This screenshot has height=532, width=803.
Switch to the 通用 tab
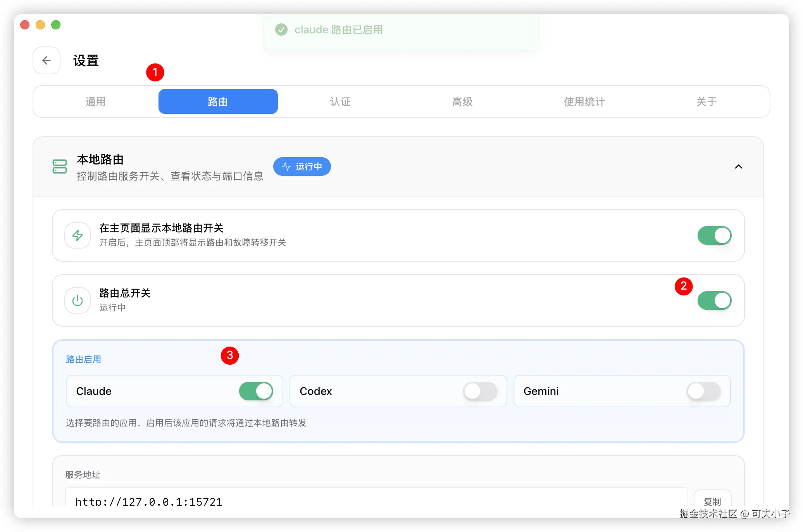[96, 101]
